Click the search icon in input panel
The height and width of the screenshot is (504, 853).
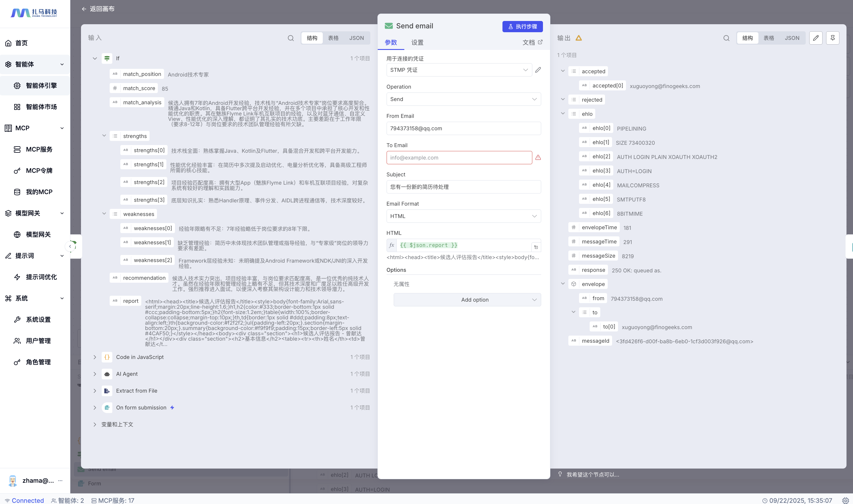click(291, 38)
